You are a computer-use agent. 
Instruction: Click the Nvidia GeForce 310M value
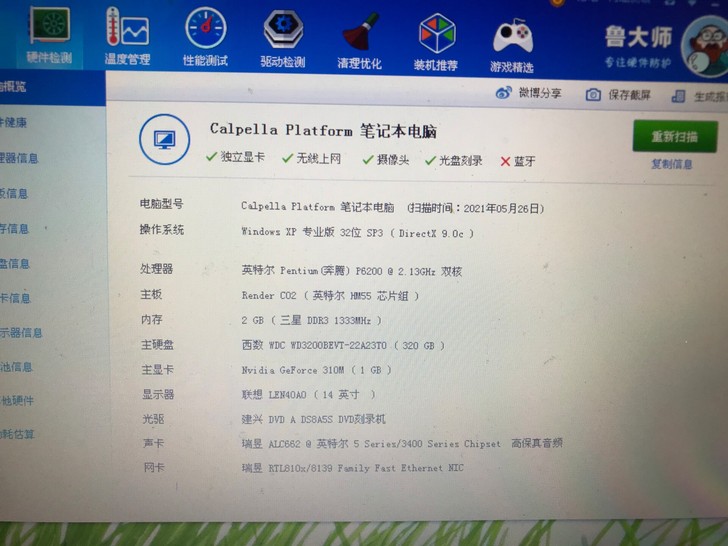click(x=317, y=370)
